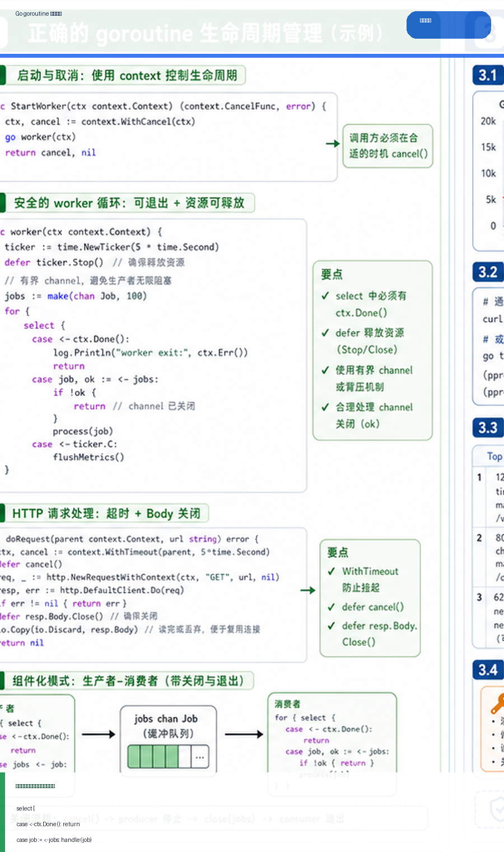Click the "select {" line in bottom overlay
504x852 pixels.
pyautogui.click(x=26, y=808)
